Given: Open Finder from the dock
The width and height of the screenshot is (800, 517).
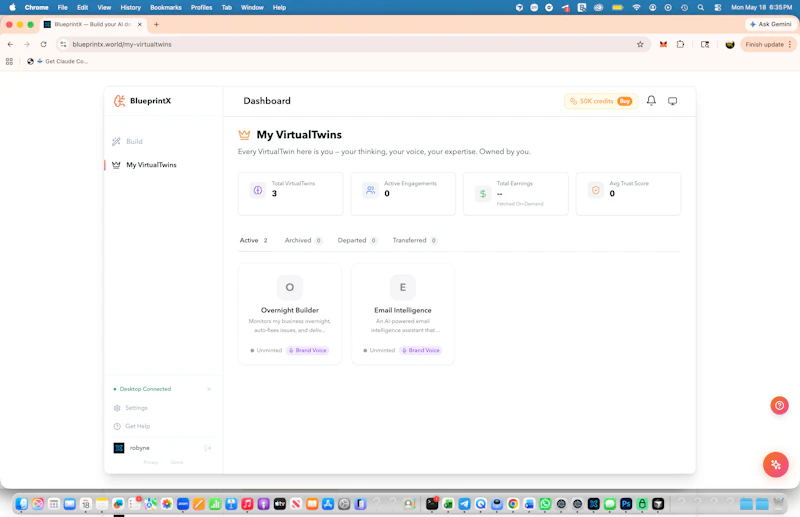Looking at the screenshot, I should click(21, 504).
